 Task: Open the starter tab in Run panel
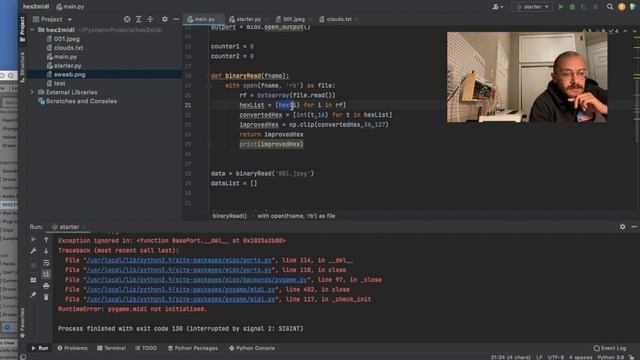coord(68,227)
